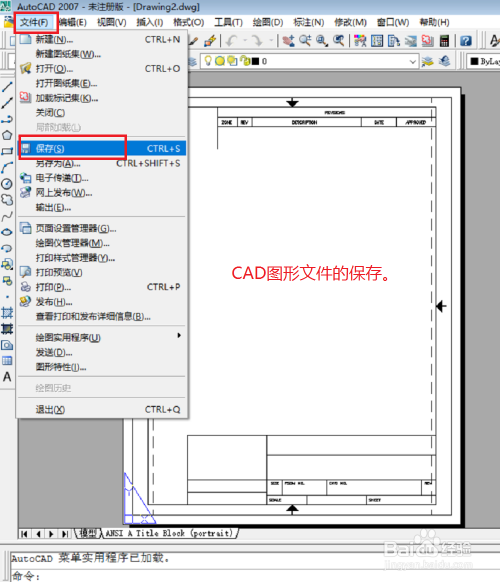The image size is (500, 582).
Task: Click the Layer Previous icon
Action: pos(444,61)
